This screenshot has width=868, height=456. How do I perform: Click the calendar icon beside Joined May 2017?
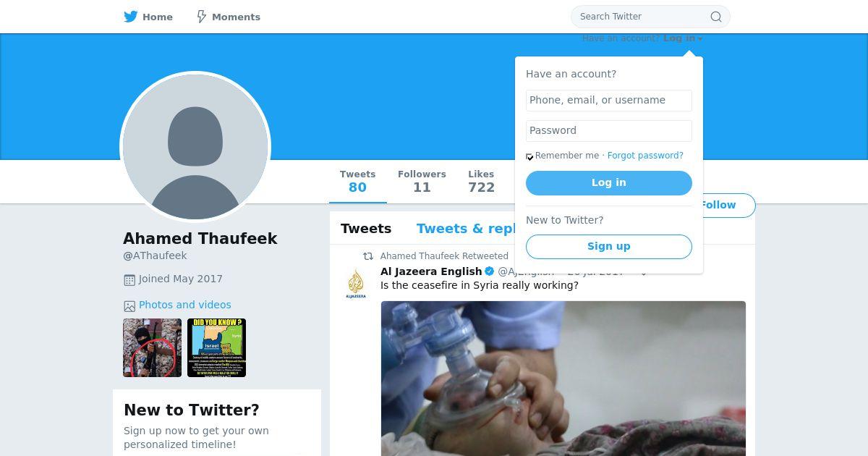pos(129,279)
